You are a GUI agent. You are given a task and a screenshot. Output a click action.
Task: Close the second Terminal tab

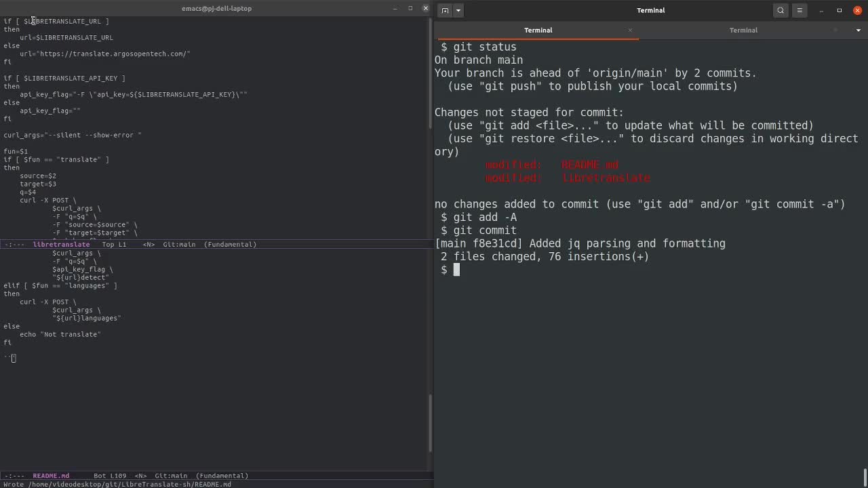(x=835, y=30)
